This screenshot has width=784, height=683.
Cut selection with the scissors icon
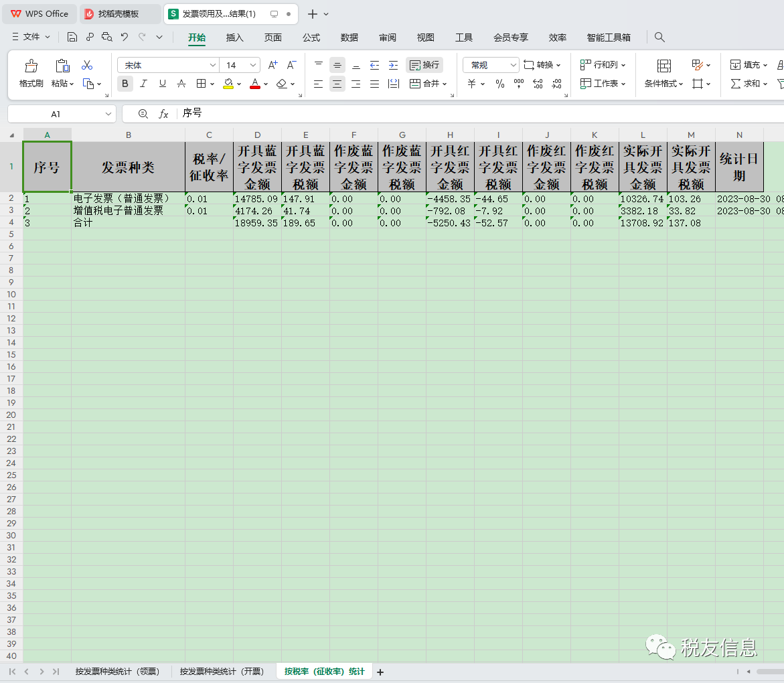pos(87,65)
